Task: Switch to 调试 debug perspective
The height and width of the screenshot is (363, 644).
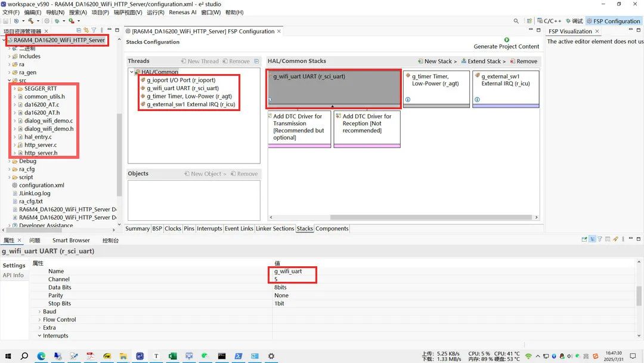Action: (x=574, y=21)
